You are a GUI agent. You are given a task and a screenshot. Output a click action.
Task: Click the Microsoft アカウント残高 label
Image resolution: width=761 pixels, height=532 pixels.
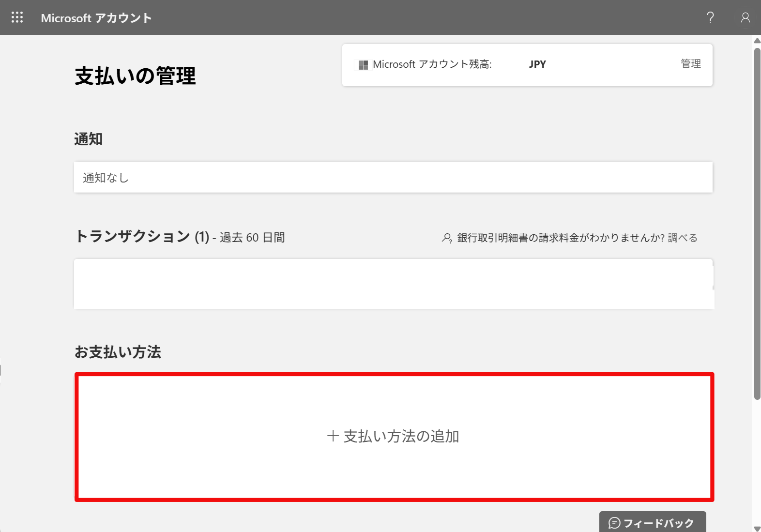tap(432, 64)
